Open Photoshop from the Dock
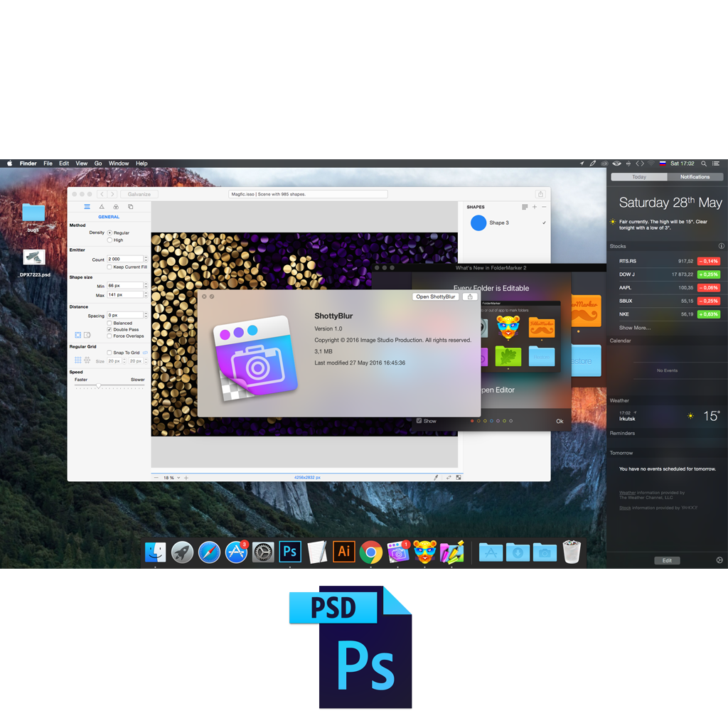This screenshot has height=728, width=728. click(x=290, y=552)
